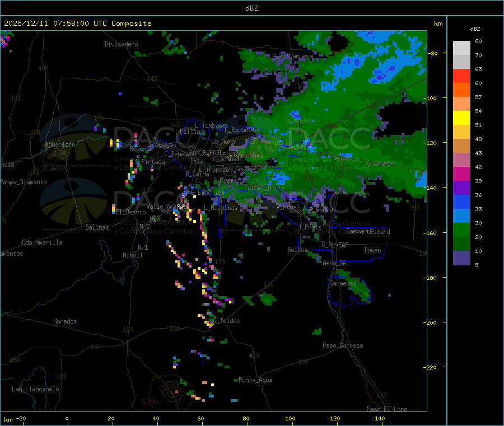Image resolution: width=504 pixels, height=426 pixels.
Task: Click the Paso_Barroso place label
Action: point(343,345)
